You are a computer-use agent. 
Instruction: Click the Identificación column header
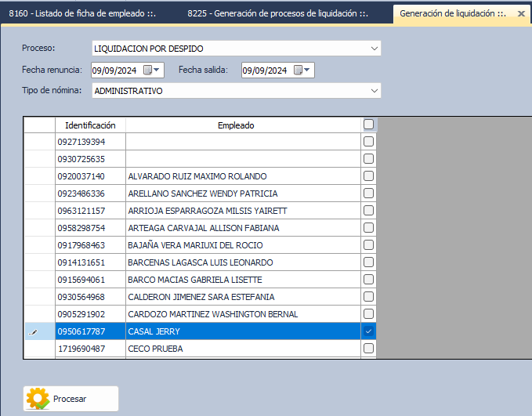pyautogui.click(x=90, y=125)
